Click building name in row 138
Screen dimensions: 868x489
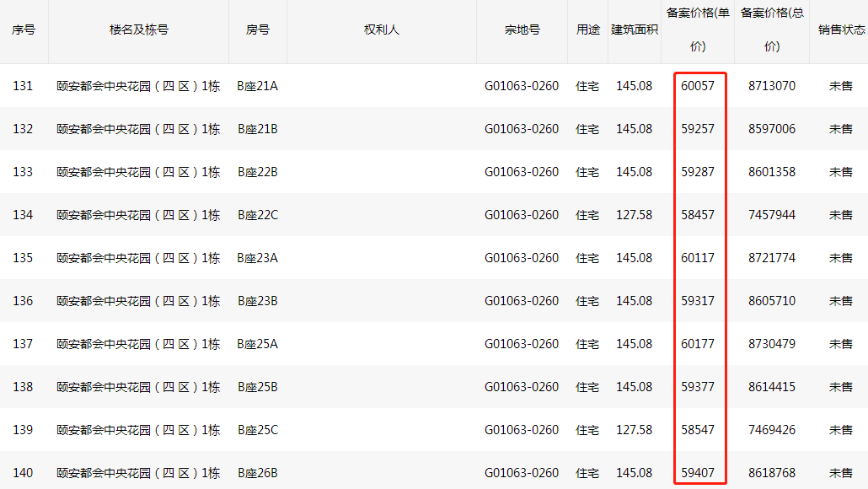pos(138,387)
